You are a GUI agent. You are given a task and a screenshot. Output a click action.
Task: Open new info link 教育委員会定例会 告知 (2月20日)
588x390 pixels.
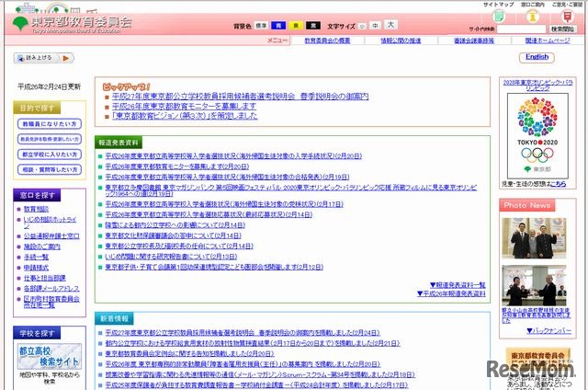(190, 354)
